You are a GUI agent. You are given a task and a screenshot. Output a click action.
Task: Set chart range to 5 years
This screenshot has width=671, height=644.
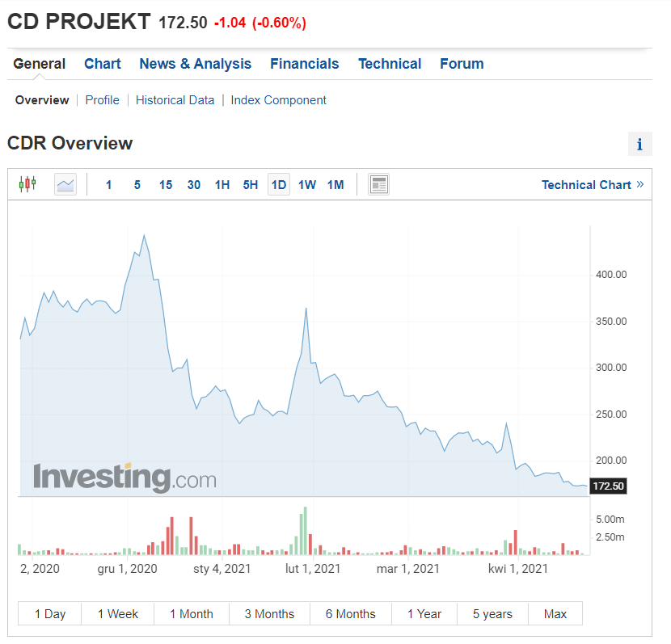tap(492, 613)
